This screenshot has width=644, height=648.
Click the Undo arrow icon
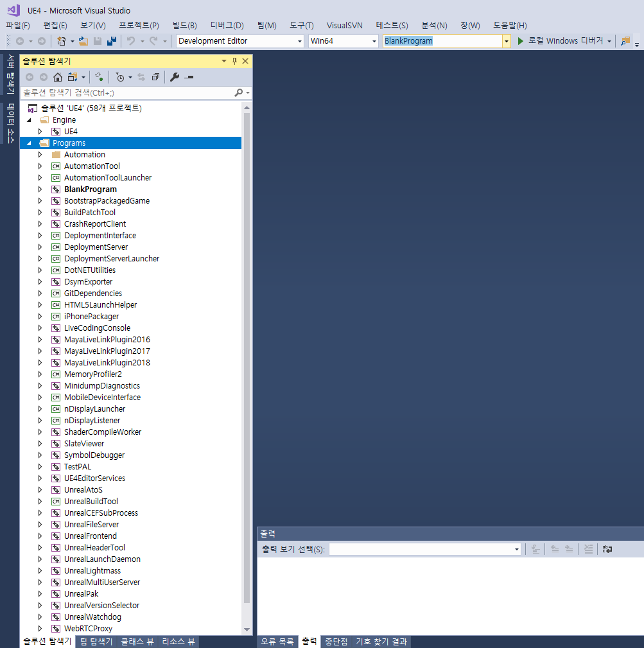pyautogui.click(x=131, y=41)
